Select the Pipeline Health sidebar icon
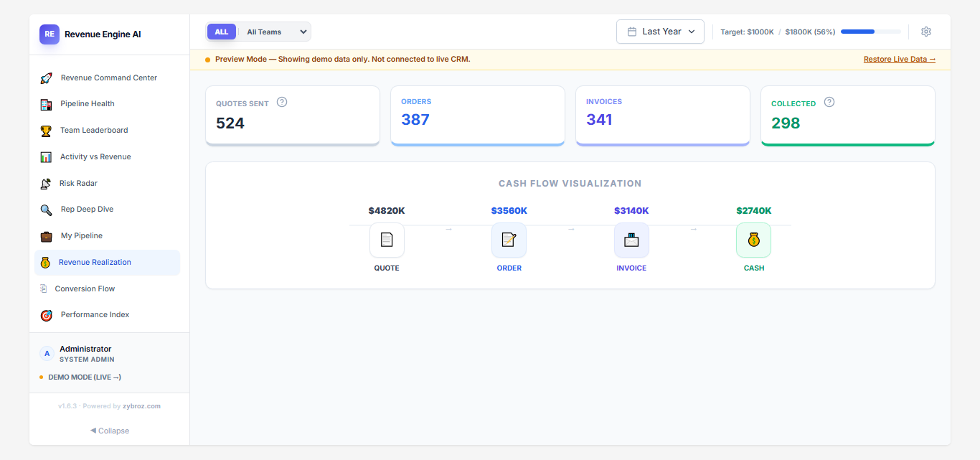The height and width of the screenshot is (460, 980). 46,103
